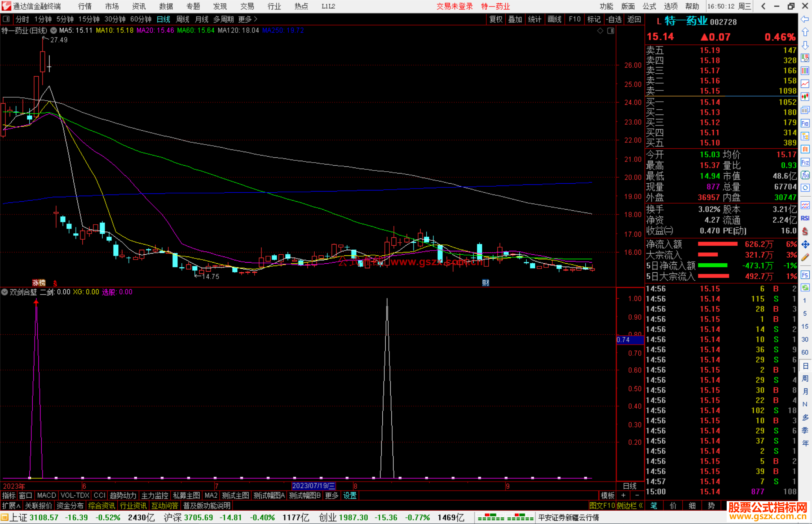Switch to the MACD indicator tab
The height and width of the screenshot is (524, 812).
[x=47, y=495]
